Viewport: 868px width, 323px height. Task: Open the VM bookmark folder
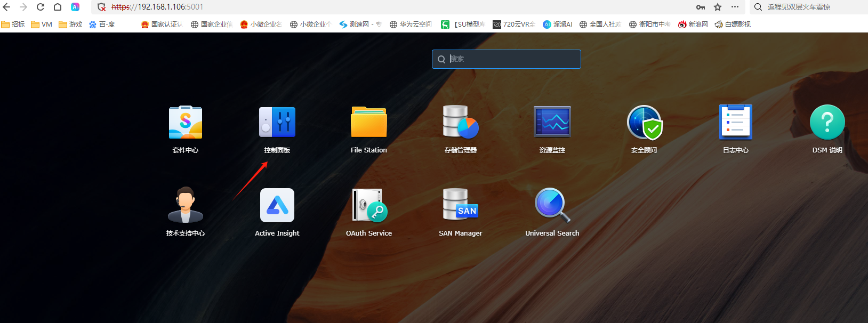[x=42, y=25]
